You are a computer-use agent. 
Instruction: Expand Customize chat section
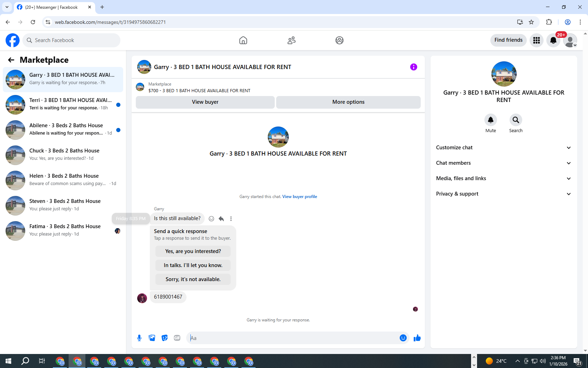pyautogui.click(x=504, y=148)
